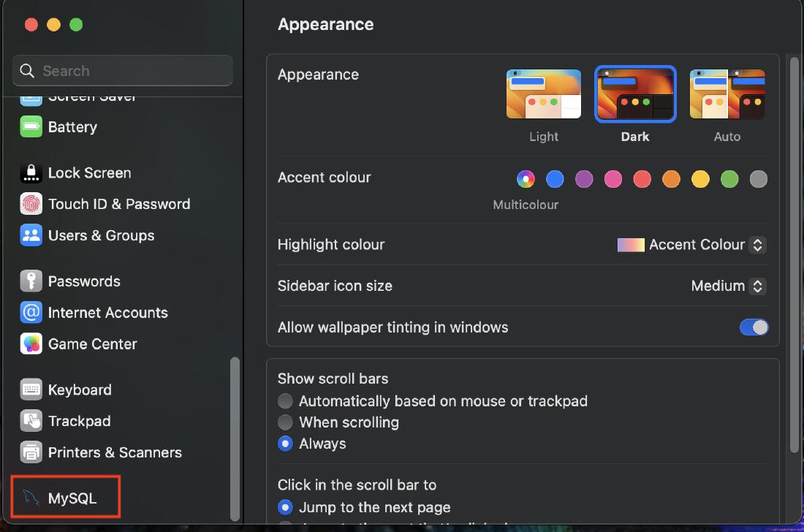Toggle Allow wallpaper tinting in windows
The height and width of the screenshot is (532, 804).
click(754, 327)
